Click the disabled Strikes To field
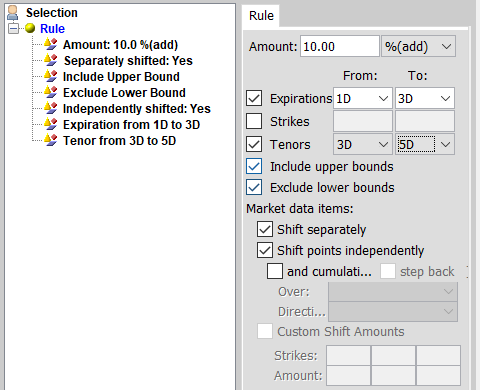 coord(425,121)
